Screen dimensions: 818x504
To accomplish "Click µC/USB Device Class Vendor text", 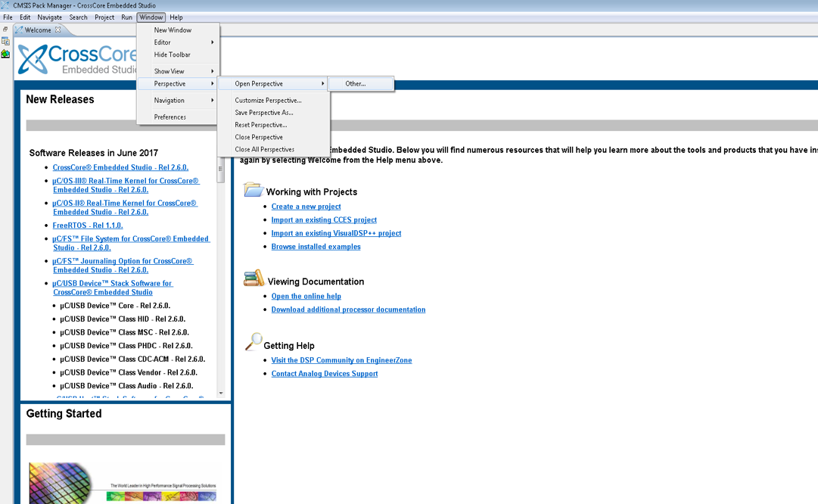I will [129, 373].
